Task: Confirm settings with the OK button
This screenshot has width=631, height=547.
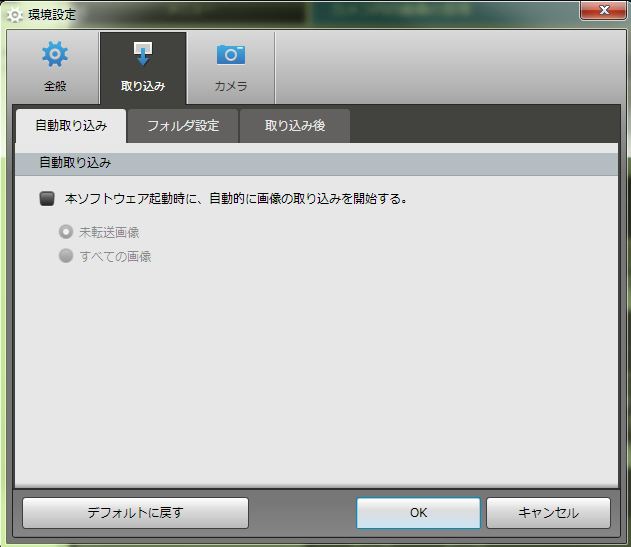Action: click(419, 513)
